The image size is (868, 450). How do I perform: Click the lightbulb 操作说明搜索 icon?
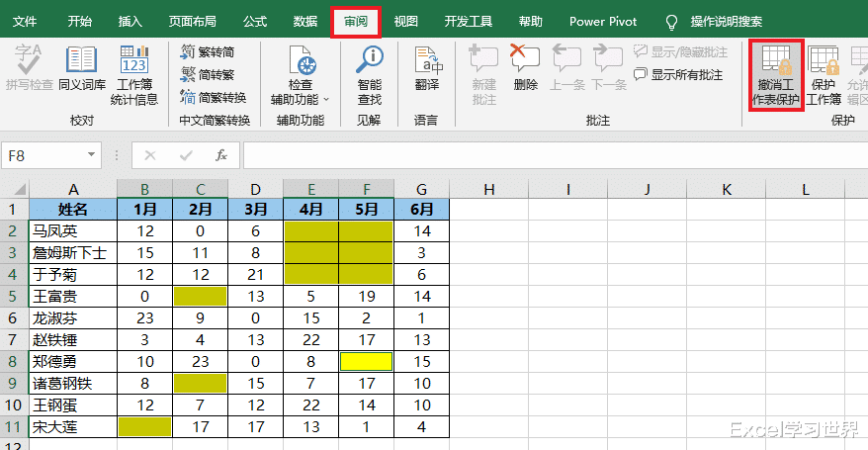pos(671,22)
